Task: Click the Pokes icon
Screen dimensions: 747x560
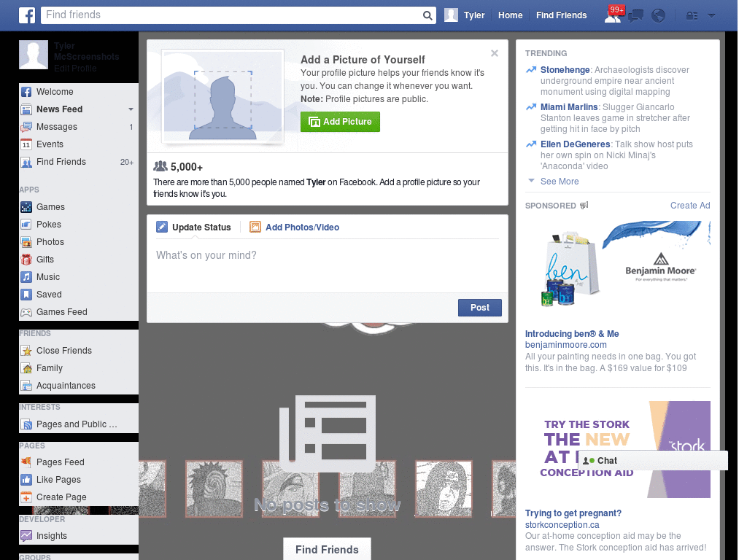Action: (26, 225)
